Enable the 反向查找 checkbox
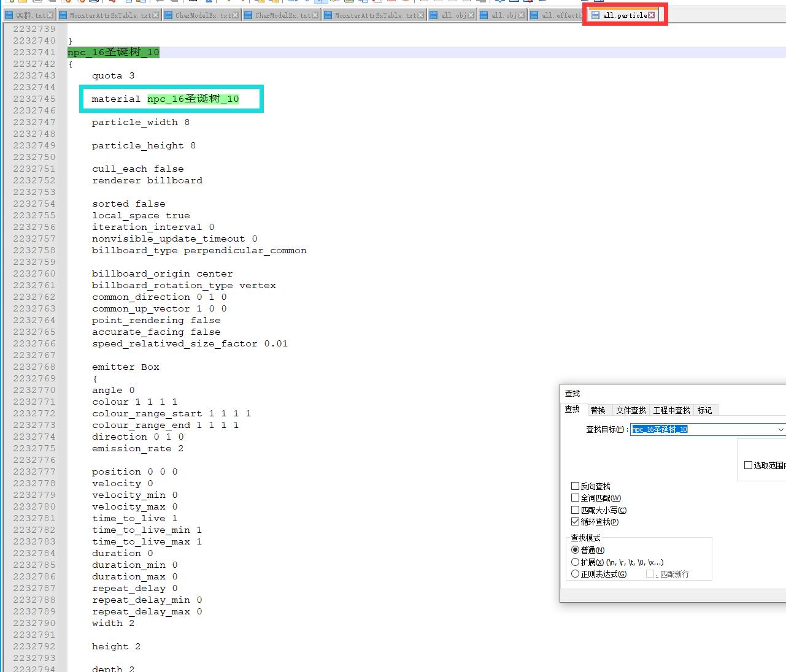 [575, 486]
